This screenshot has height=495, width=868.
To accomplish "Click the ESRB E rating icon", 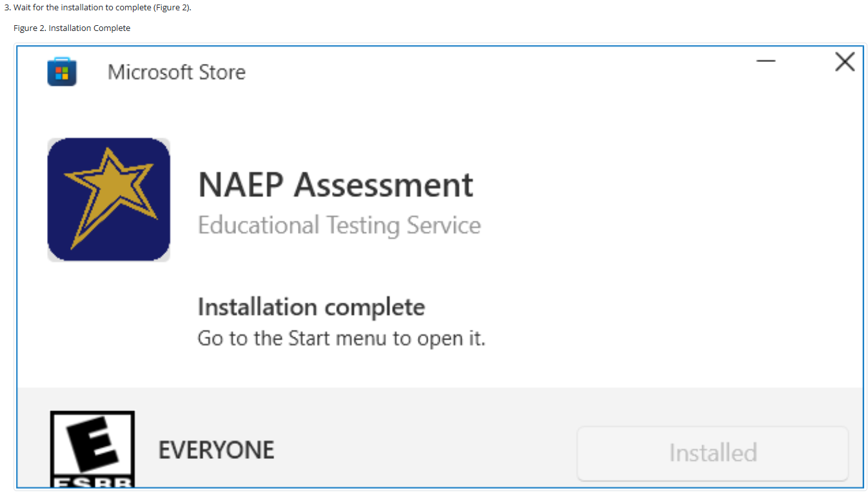I will click(x=92, y=445).
